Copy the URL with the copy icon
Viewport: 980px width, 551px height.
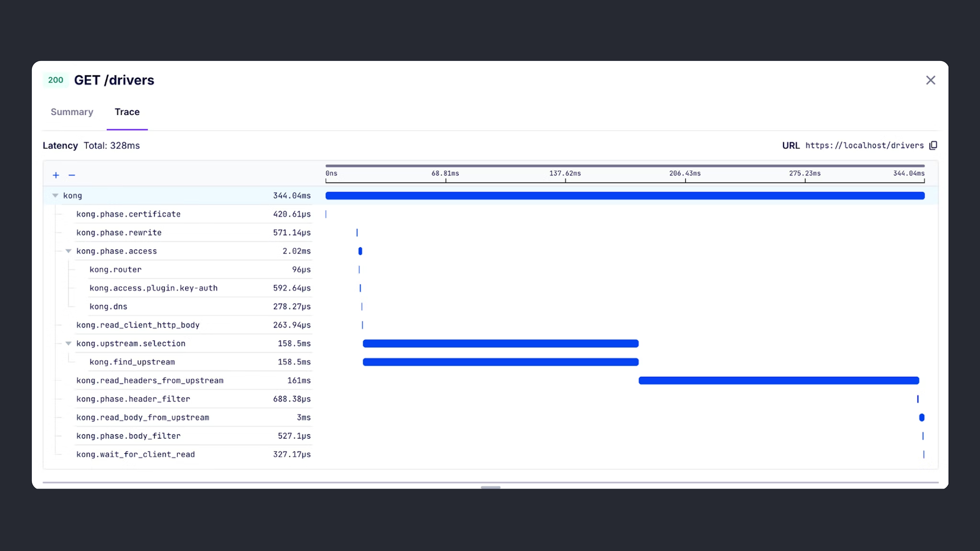(x=933, y=145)
